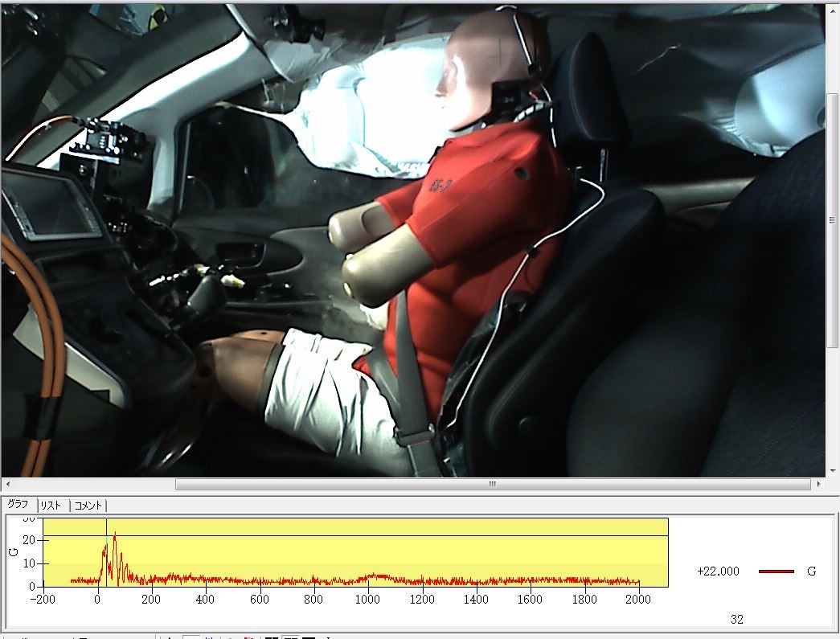The image size is (840, 639).
Task: Click the horizontal scrollbar right arrow
Action: 819,485
